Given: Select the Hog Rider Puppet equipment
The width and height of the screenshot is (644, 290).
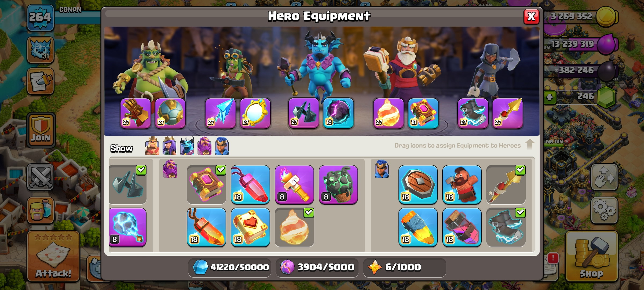Looking at the screenshot, I should click(462, 184).
